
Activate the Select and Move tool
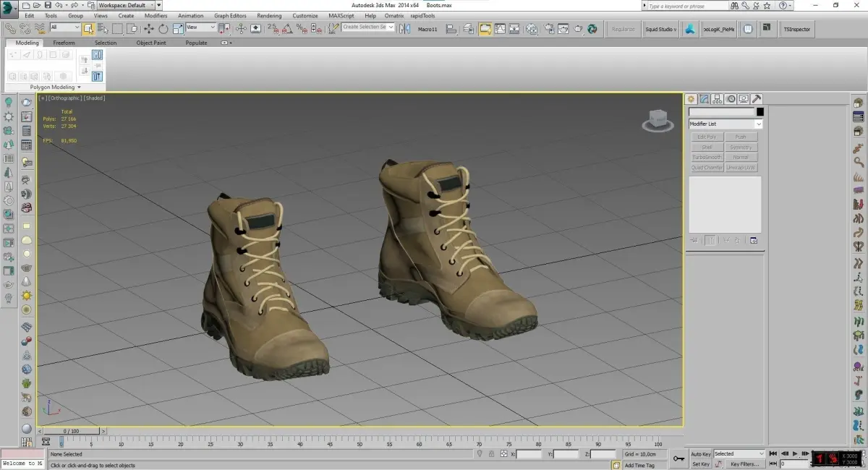(x=148, y=29)
